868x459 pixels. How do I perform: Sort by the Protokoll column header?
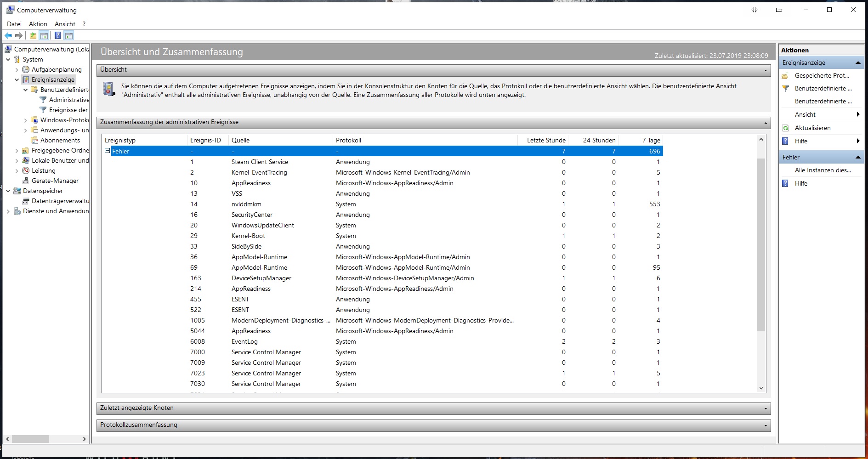click(x=425, y=140)
